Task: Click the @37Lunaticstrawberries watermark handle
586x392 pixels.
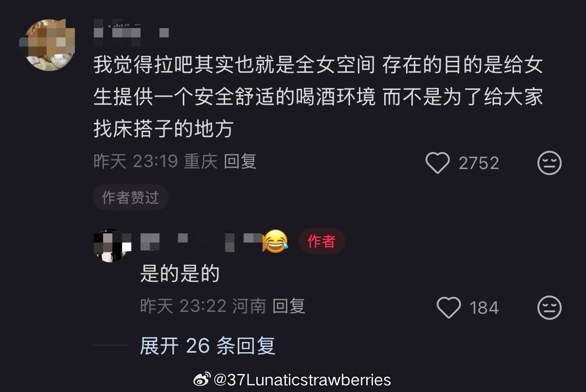Action: tap(302, 379)
